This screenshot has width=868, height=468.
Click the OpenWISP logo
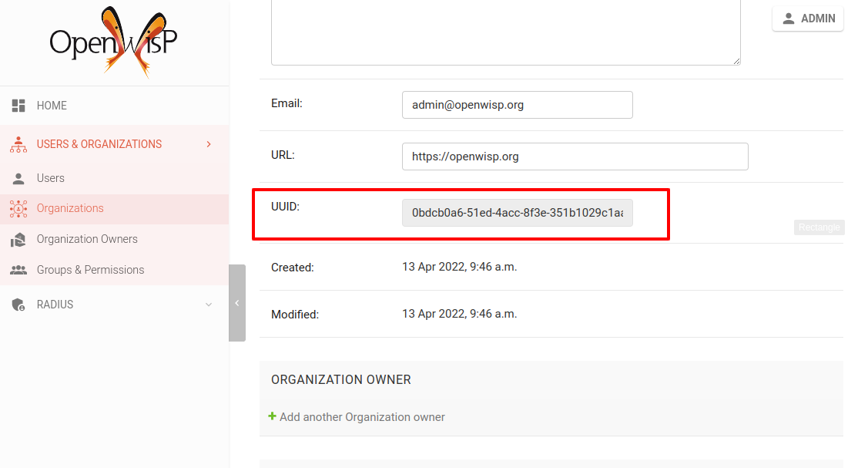point(113,40)
